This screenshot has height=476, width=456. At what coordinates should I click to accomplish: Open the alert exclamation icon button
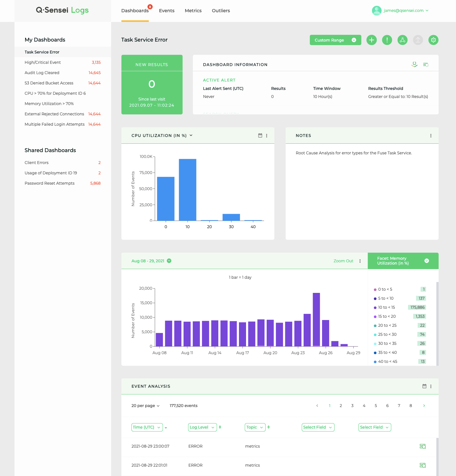pos(387,40)
